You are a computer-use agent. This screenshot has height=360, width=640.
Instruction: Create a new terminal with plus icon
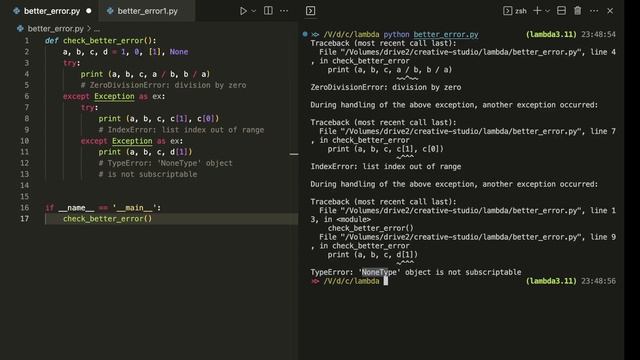(538, 11)
